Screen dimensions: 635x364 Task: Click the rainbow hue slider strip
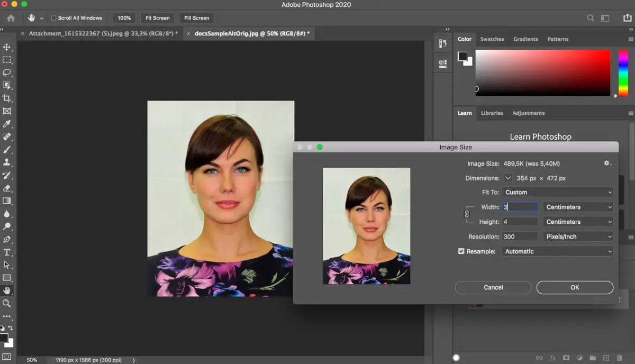tap(623, 72)
